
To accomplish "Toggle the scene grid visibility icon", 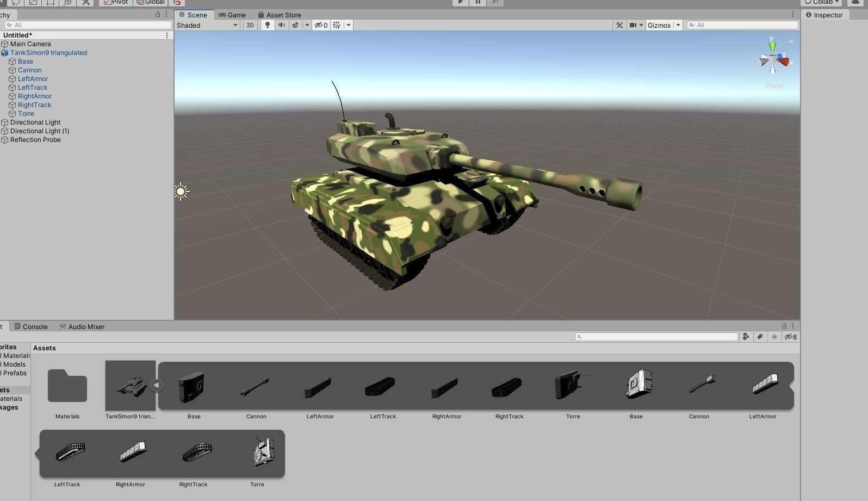I will click(x=337, y=25).
